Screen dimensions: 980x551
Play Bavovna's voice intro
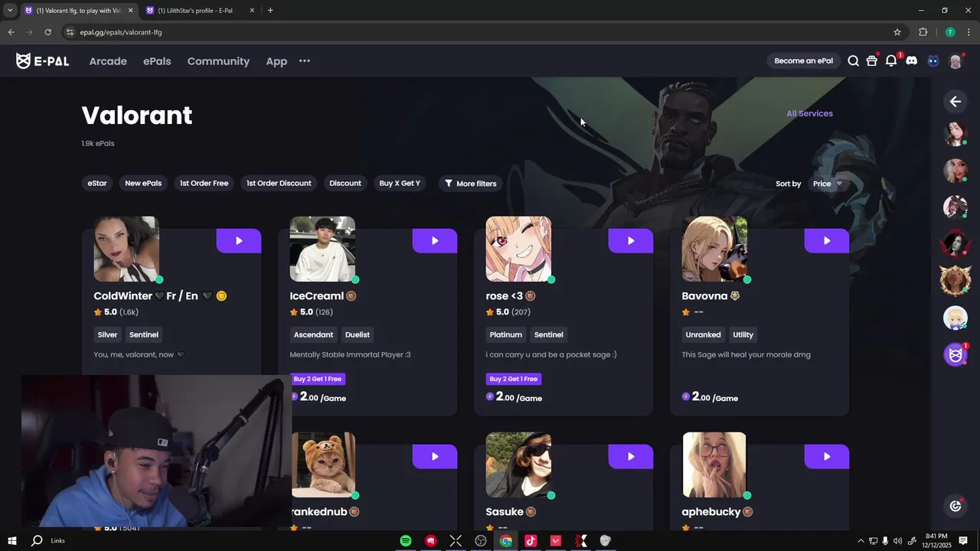point(827,240)
